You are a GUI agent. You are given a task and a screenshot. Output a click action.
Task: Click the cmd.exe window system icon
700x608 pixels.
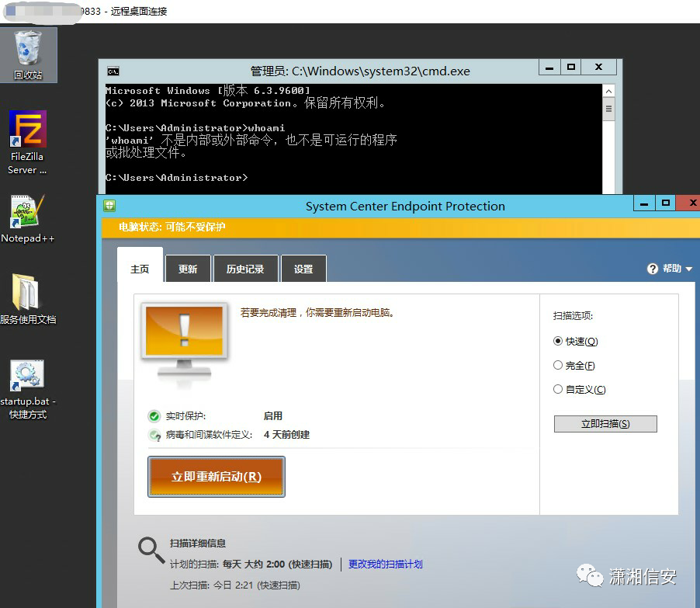click(113, 71)
